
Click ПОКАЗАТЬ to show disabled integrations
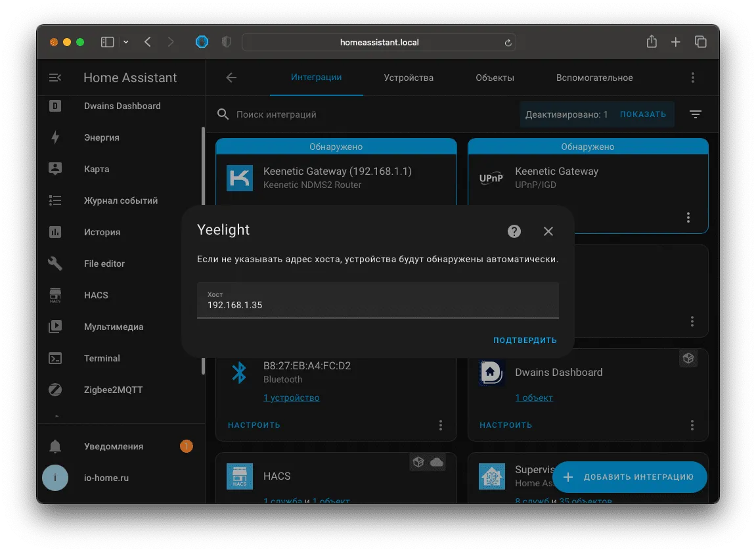coord(642,114)
